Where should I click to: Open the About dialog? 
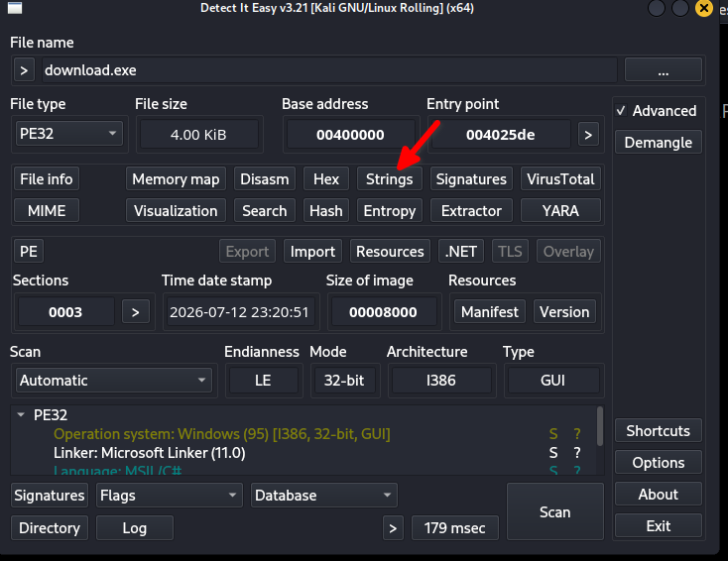point(658,494)
